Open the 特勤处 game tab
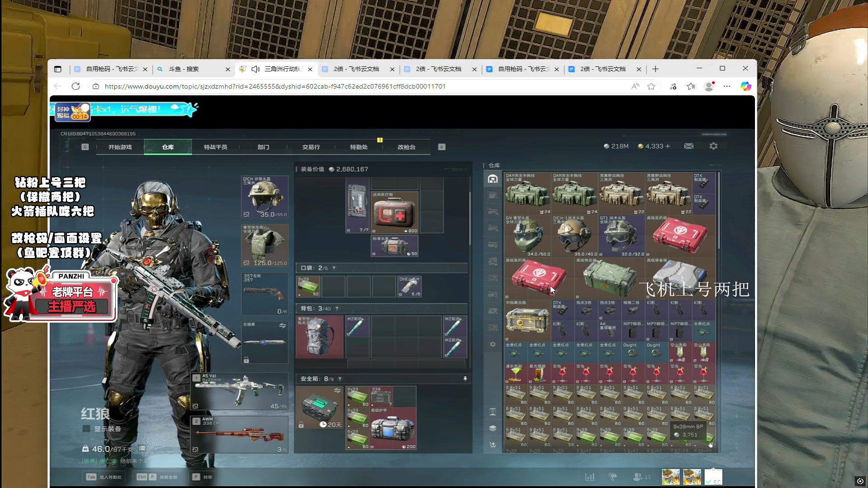The width and height of the screenshot is (868, 488). tap(359, 147)
